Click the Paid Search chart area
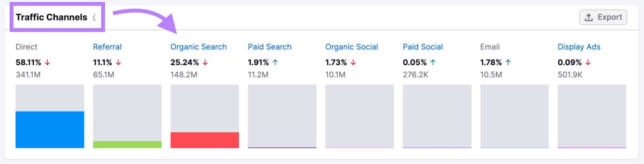 click(282, 116)
